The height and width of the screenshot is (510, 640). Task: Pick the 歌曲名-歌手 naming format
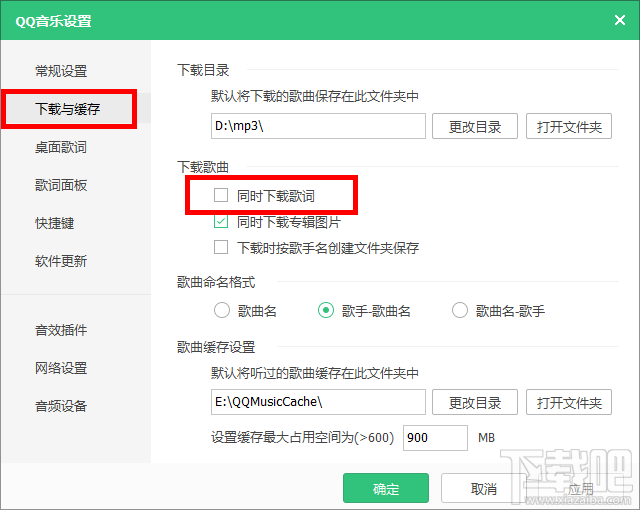pyautogui.click(x=460, y=310)
